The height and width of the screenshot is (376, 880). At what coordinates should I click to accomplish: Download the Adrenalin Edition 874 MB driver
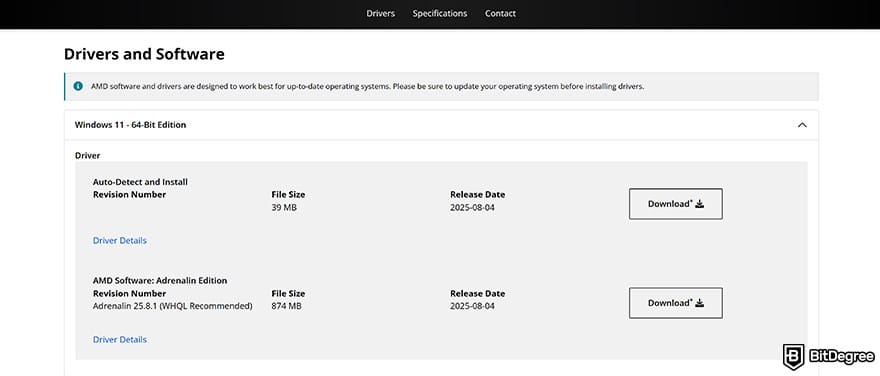click(676, 303)
